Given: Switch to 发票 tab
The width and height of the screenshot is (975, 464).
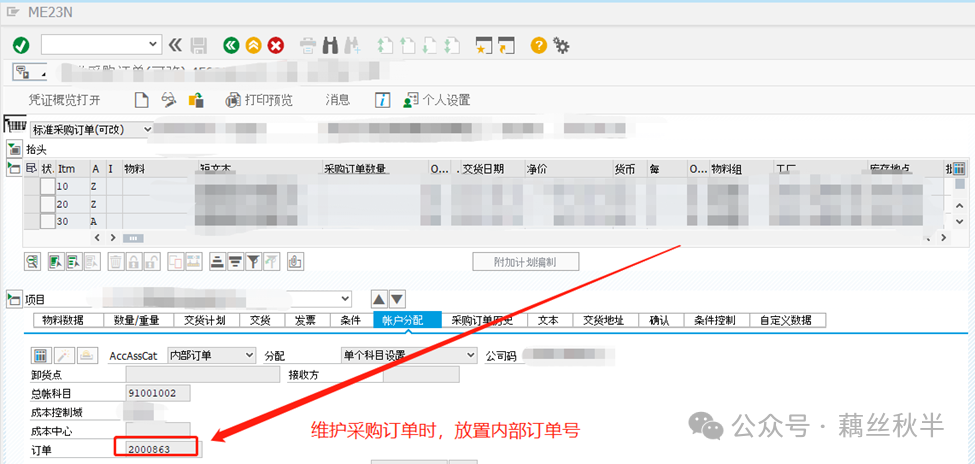Looking at the screenshot, I should [305, 320].
